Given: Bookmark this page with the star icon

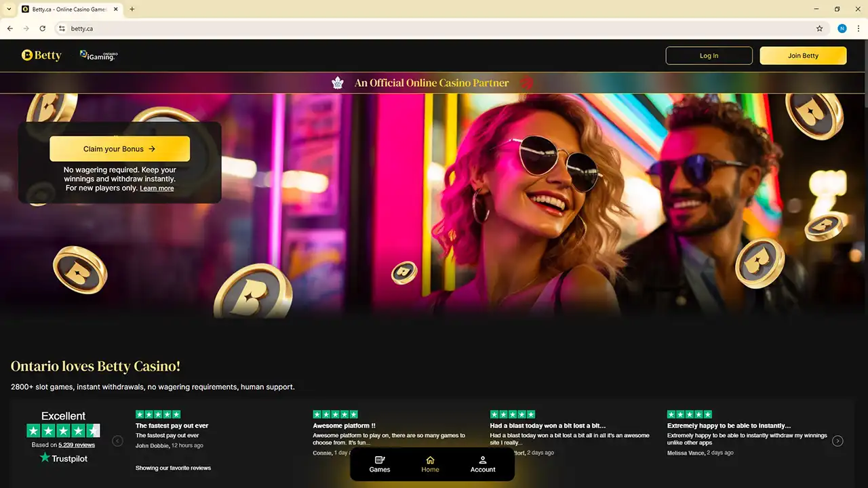Looking at the screenshot, I should click(x=819, y=28).
